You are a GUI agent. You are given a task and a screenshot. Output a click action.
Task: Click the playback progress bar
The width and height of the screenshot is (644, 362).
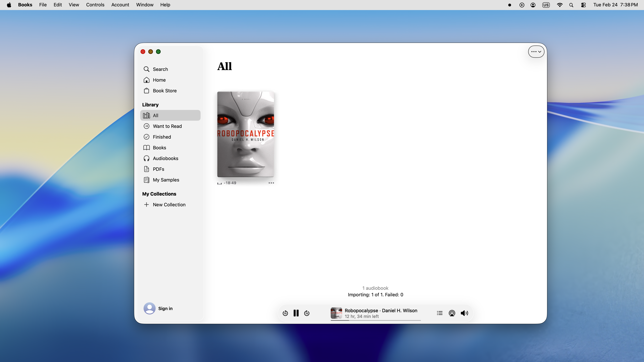[x=375, y=321]
